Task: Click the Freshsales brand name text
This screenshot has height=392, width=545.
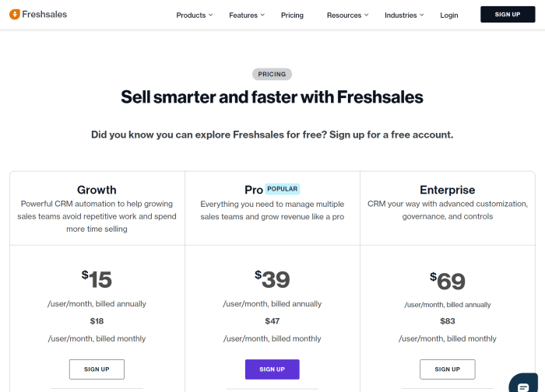Action: pyautogui.click(x=45, y=15)
